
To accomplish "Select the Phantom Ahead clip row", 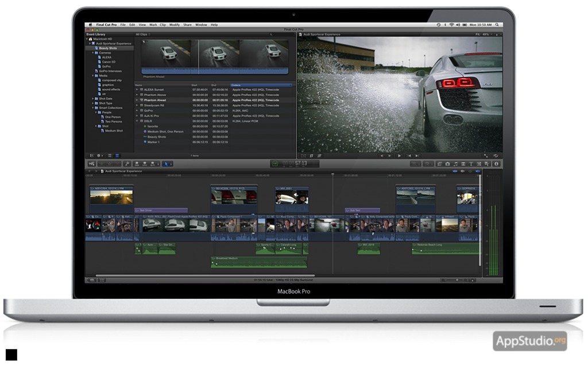I will click(x=214, y=100).
